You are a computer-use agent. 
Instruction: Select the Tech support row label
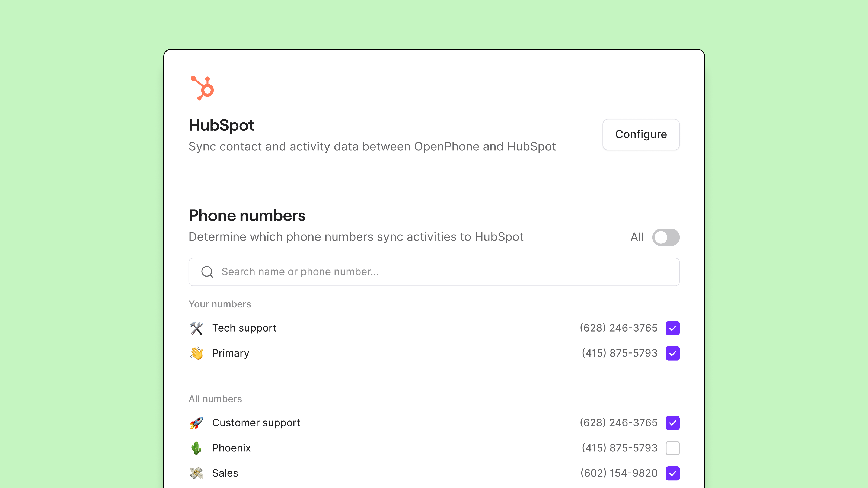[x=244, y=328]
